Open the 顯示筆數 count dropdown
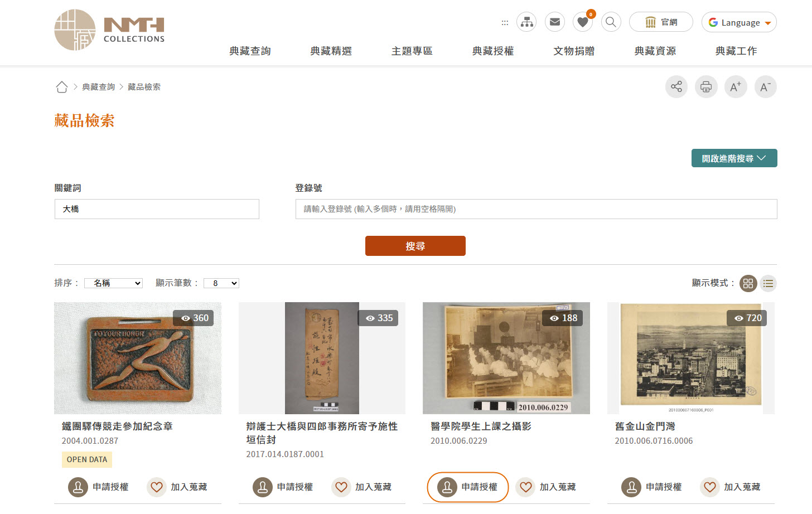Viewport: 812px width, 514px height. tap(221, 283)
